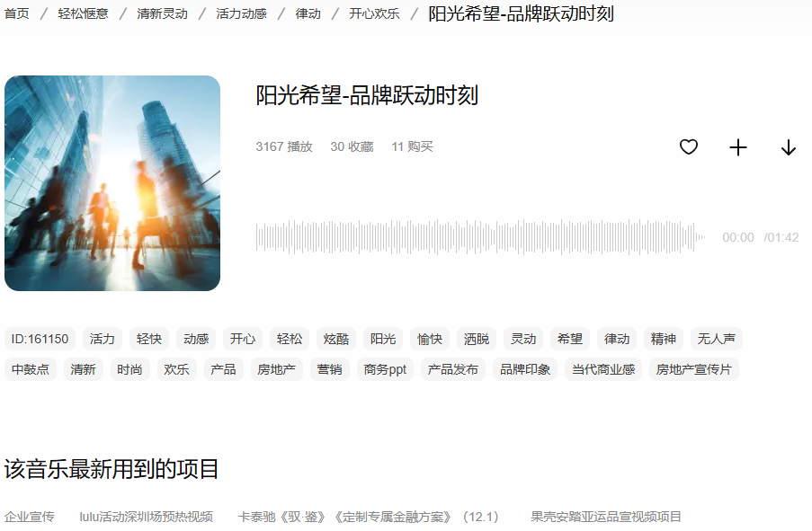Image resolution: width=812 pixels, height=531 pixels.
Task: Click the 11 购买 count
Action: coord(412,147)
